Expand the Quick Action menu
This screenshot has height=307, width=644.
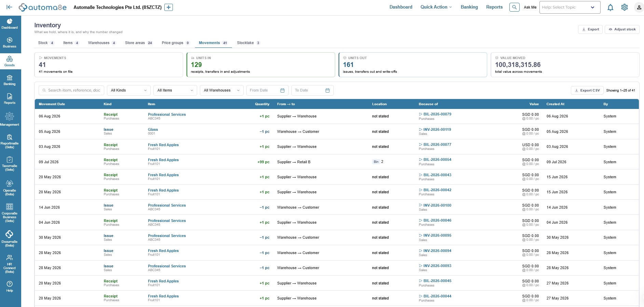(x=436, y=7)
